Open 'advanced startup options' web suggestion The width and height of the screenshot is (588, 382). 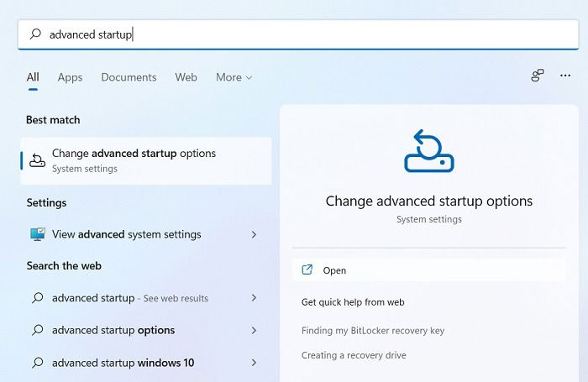[x=146, y=330]
